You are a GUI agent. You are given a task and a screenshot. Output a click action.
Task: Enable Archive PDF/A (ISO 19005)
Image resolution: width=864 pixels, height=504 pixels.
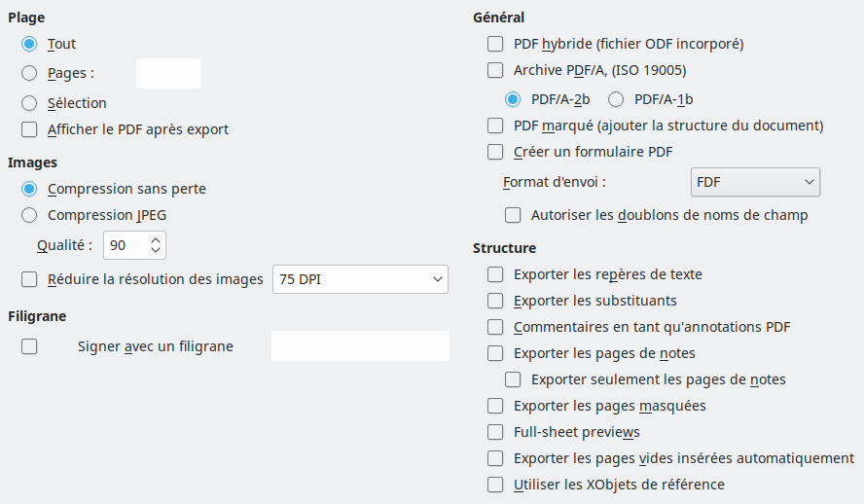[x=495, y=70]
